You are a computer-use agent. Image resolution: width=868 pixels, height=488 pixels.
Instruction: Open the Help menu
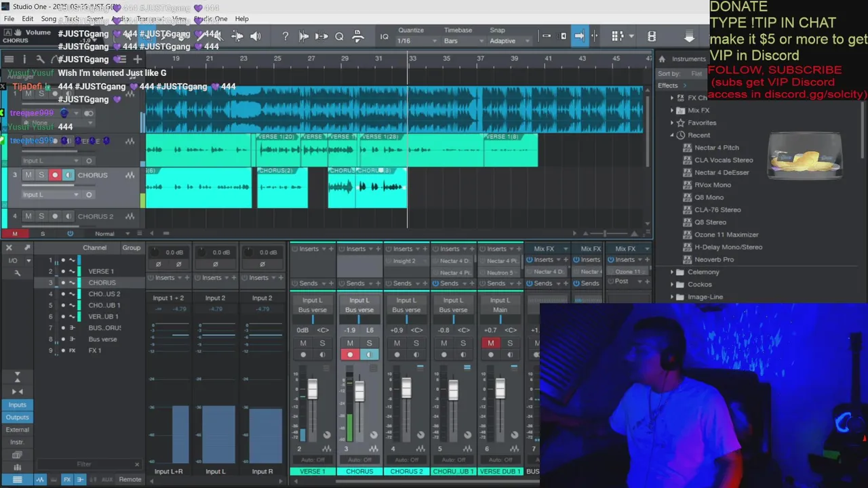242,19
